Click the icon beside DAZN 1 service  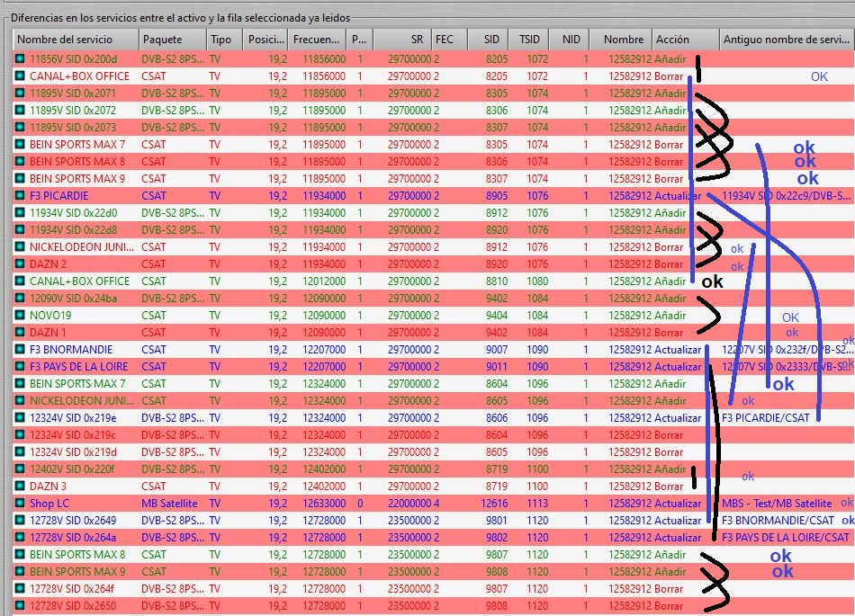click(x=20, y=332)
